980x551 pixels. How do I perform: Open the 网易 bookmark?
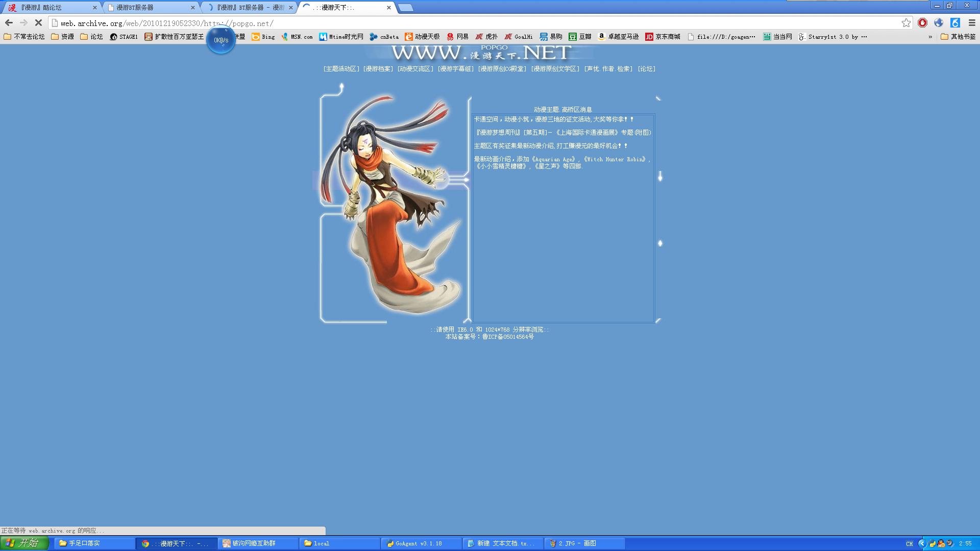[x=457, y=37]
